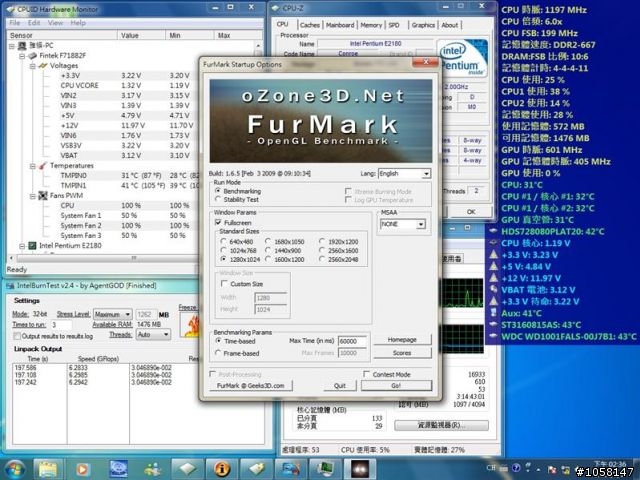This screenshot has height=480, width=640.
Task: Click the HDS728080PLAT20 drive icon in sidebar
Action: [493, 231]
